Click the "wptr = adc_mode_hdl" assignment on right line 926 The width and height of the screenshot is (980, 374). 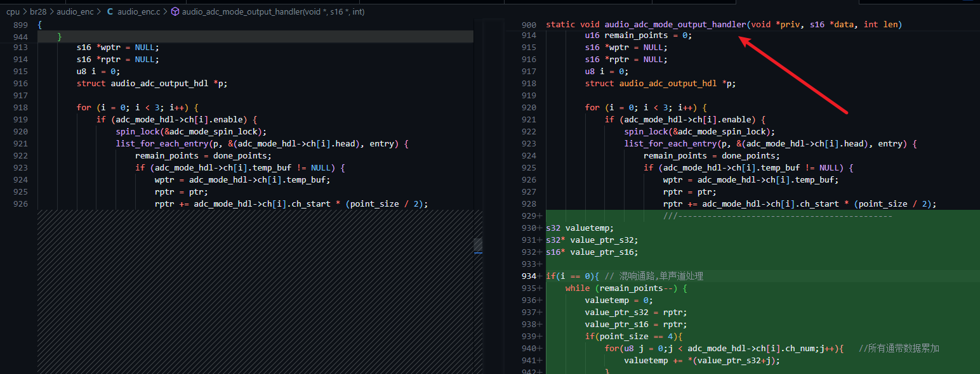pyautogui.click(x=751, y=180)
